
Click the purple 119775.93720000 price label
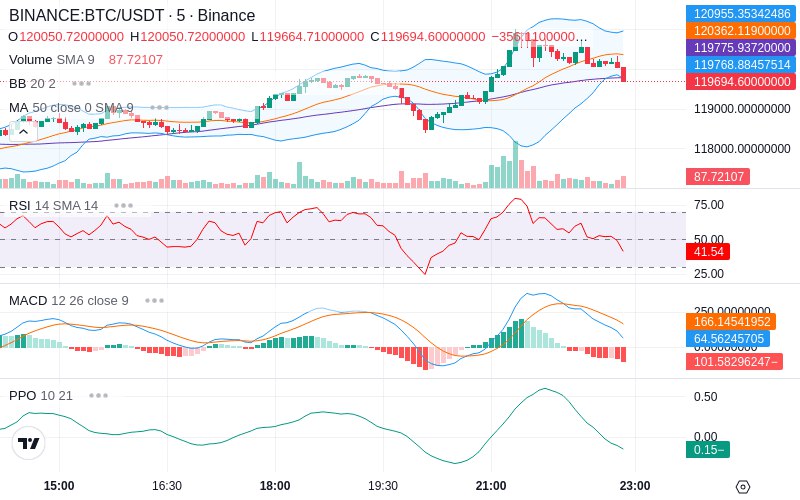coord(741,47)
